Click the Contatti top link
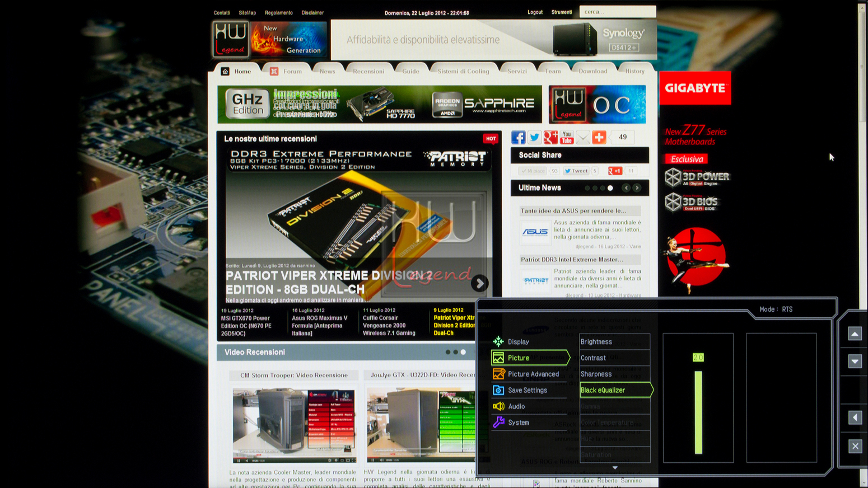This screenshot has height=488, width=868. (222, 12)
